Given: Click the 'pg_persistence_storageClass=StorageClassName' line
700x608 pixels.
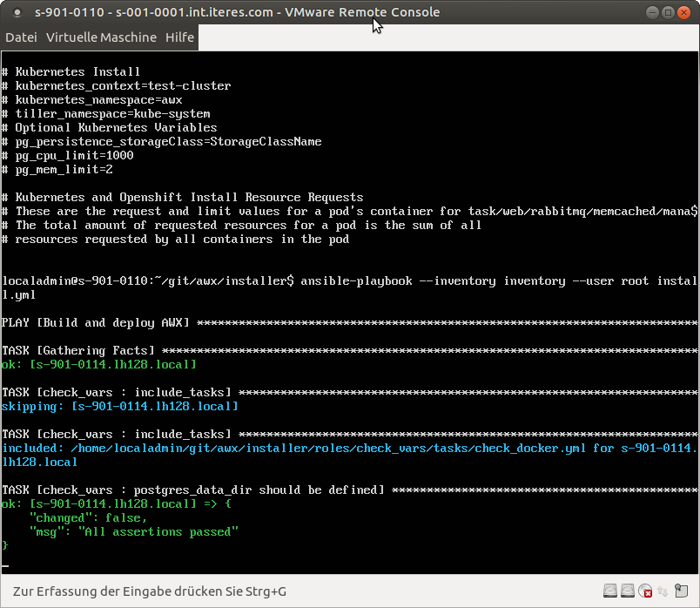Looking at the screenshot, I should [x=162, y=142].
